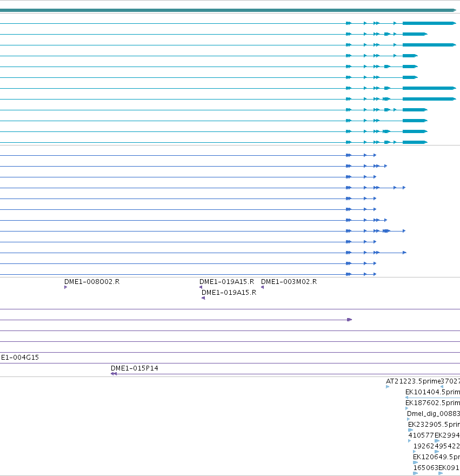Select the block marker under EK232905.5prin
The width and height of the screenshot is (460, 476).
[411, 430]
